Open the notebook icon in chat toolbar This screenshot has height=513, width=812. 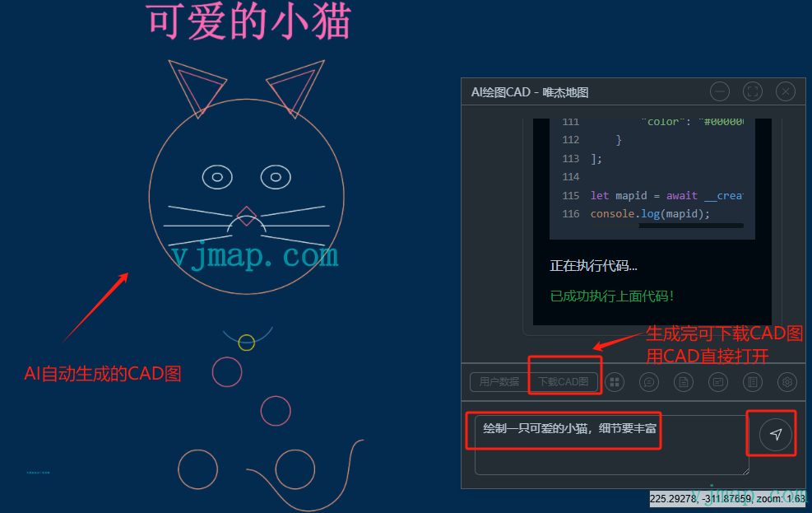tap(753, 382)
